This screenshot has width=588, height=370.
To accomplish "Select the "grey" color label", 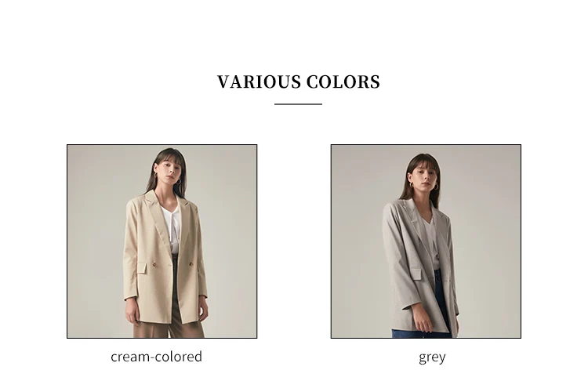I will click(x=432, y=357).
